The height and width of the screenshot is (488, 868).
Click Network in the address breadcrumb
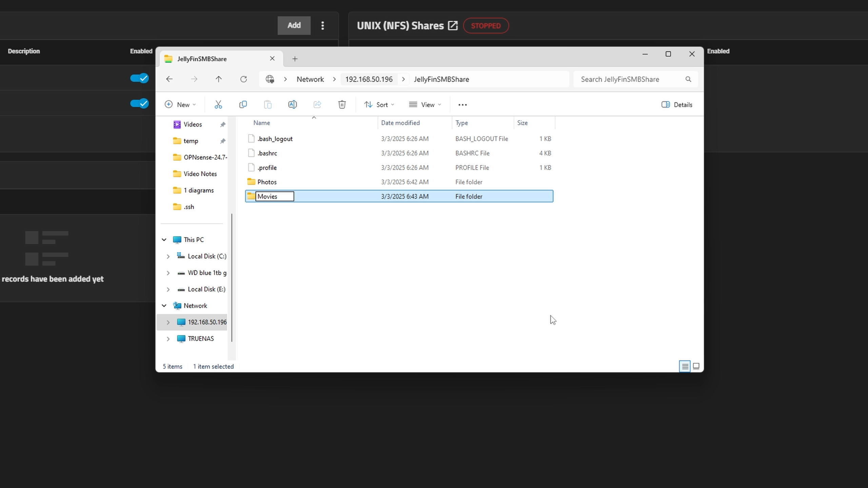[x=310, y=79]
